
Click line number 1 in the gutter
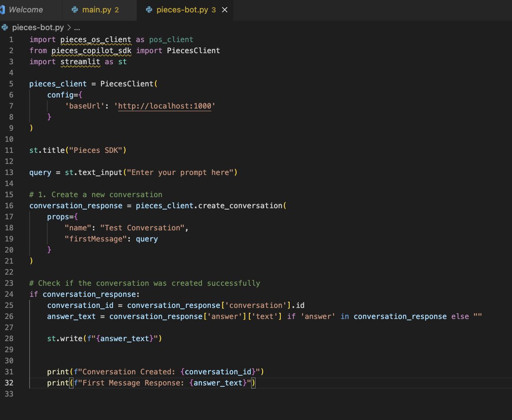pyautogui.click(x=11, y=39)
